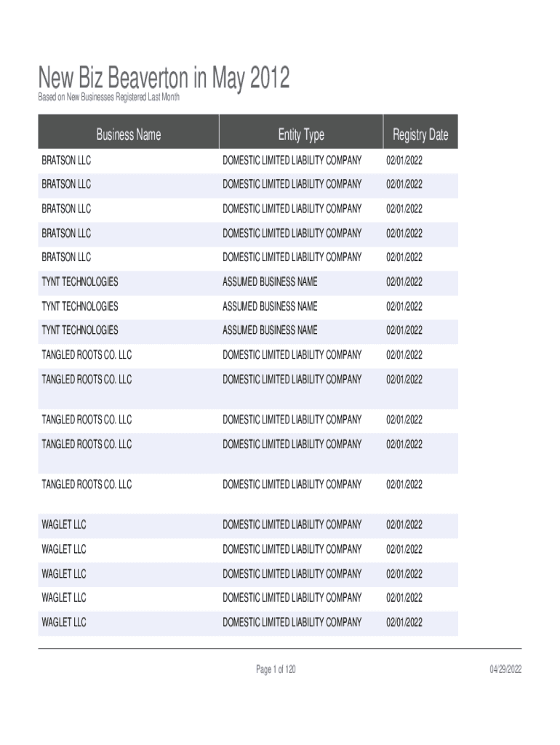This screenshot has width=560, height=745.
Task: Select the Entity Type column header
Action: (300, 135)
